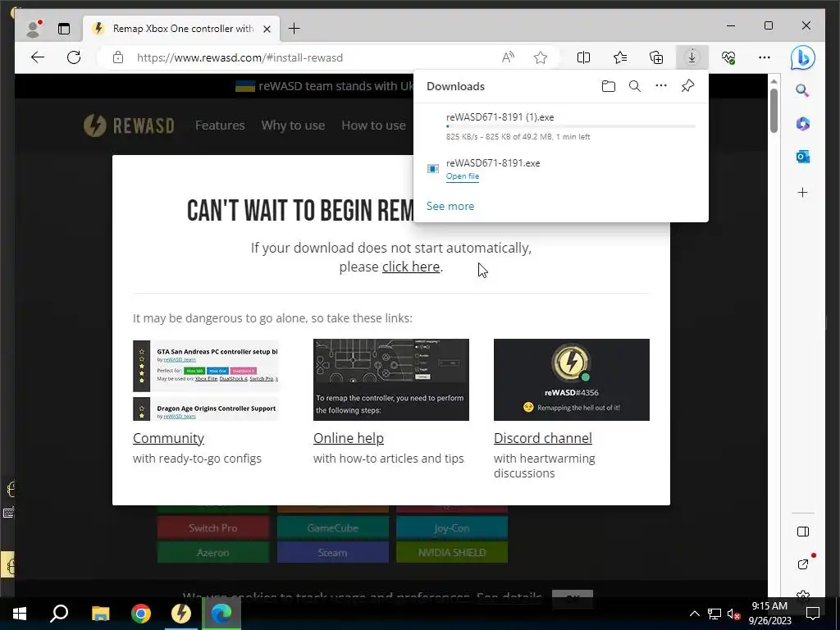Click the page vertical scrollbar thumb

774,111
